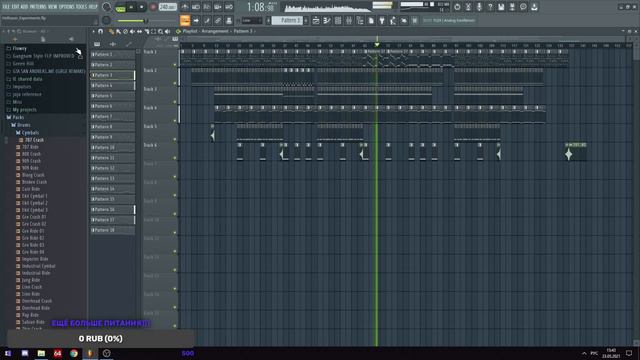The height and width of the screenshot is (360, 640).
Task: Open the Playlist window icon
Action: pos(316,20)
